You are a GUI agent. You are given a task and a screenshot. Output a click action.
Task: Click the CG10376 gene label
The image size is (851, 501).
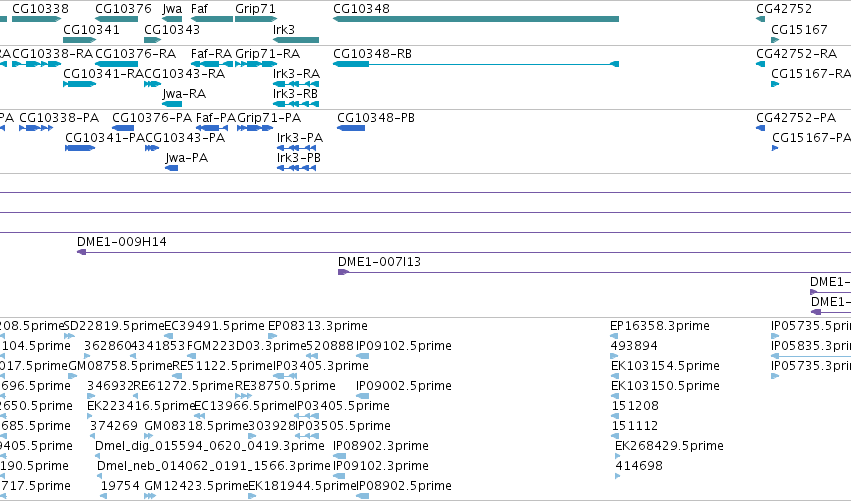[x=123, y=9]
